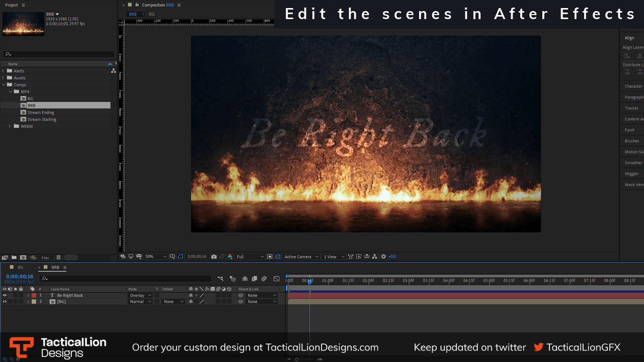Toggle transparency grid icon

click(x=277, y=256)
